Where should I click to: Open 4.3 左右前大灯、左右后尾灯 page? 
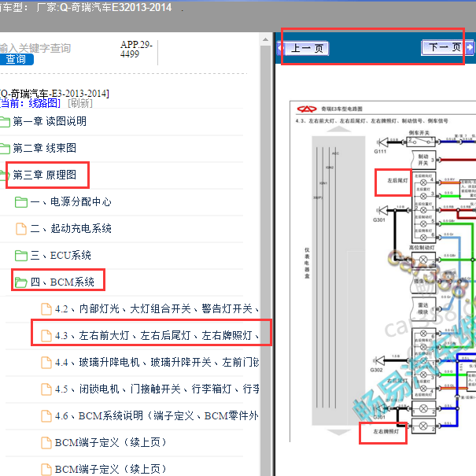(x=157, y=335)
